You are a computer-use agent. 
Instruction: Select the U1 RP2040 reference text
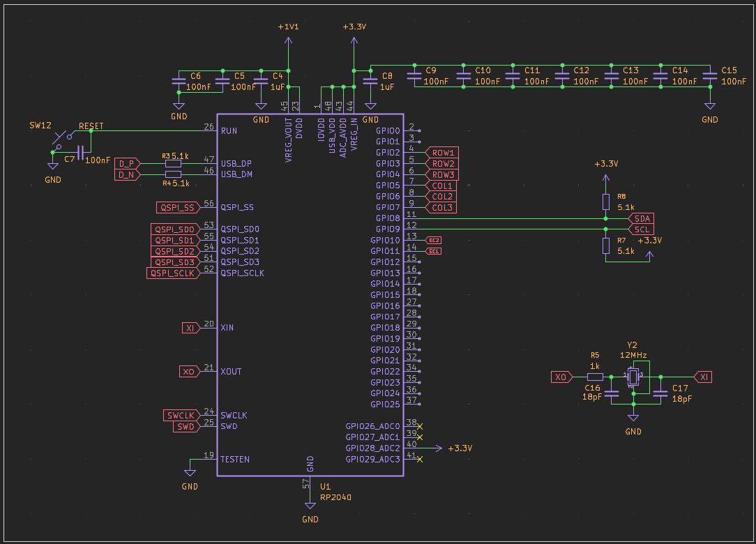pyautogui.click(x=326, y=486)
